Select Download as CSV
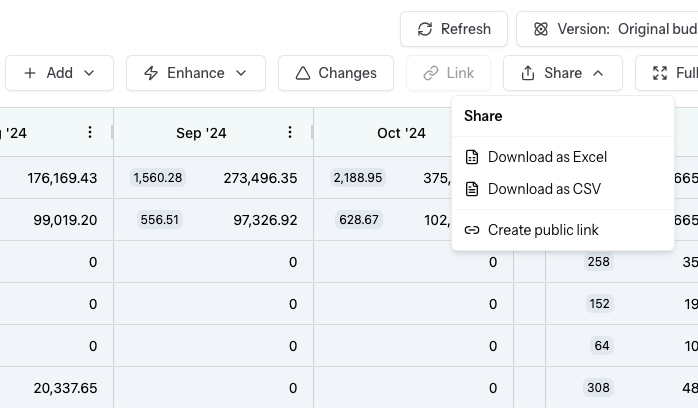 (x=563, y=189)
